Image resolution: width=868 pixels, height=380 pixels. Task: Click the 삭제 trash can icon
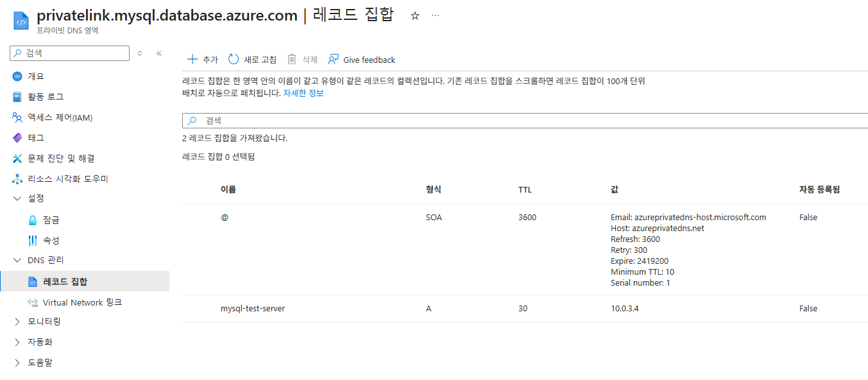pos(292,59)
